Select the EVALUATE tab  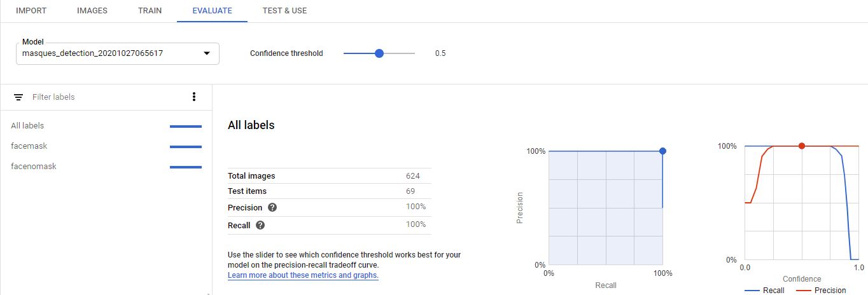click(212, 11)
